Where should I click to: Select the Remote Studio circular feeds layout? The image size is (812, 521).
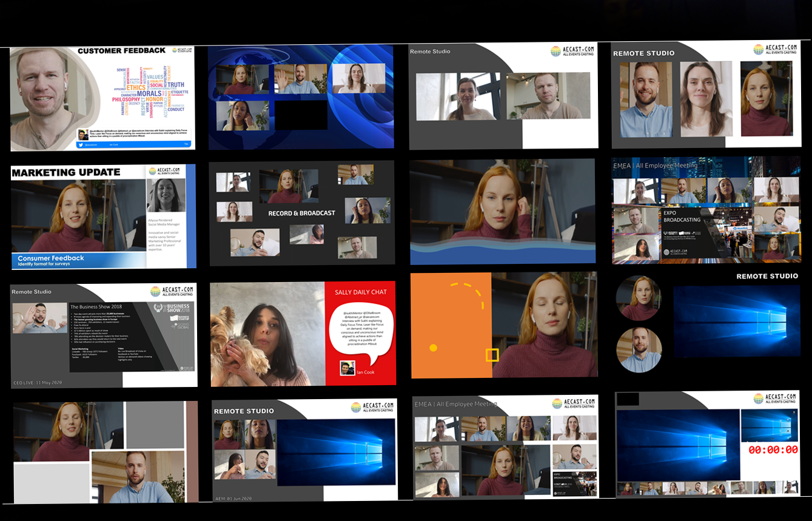[x=707, y=323]
